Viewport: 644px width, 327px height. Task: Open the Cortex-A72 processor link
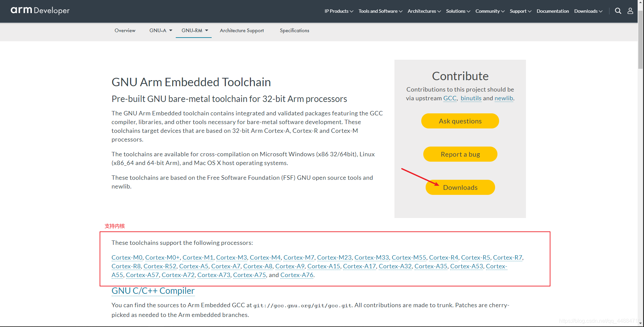click(x=178, y=275)
